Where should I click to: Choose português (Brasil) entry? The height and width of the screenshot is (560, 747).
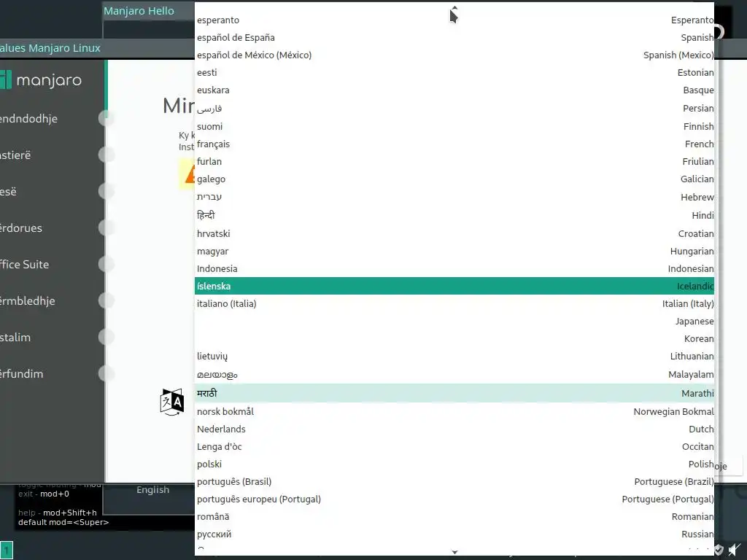454,482
